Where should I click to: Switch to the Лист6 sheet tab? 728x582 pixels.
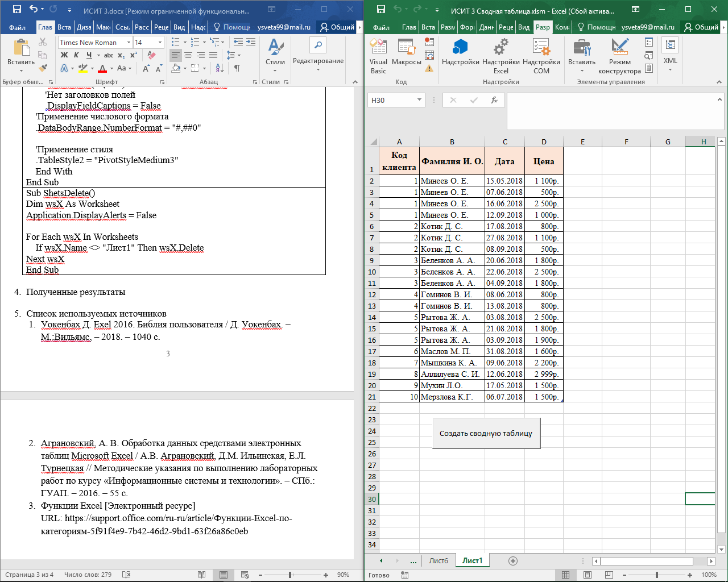(x=438, y=561)
